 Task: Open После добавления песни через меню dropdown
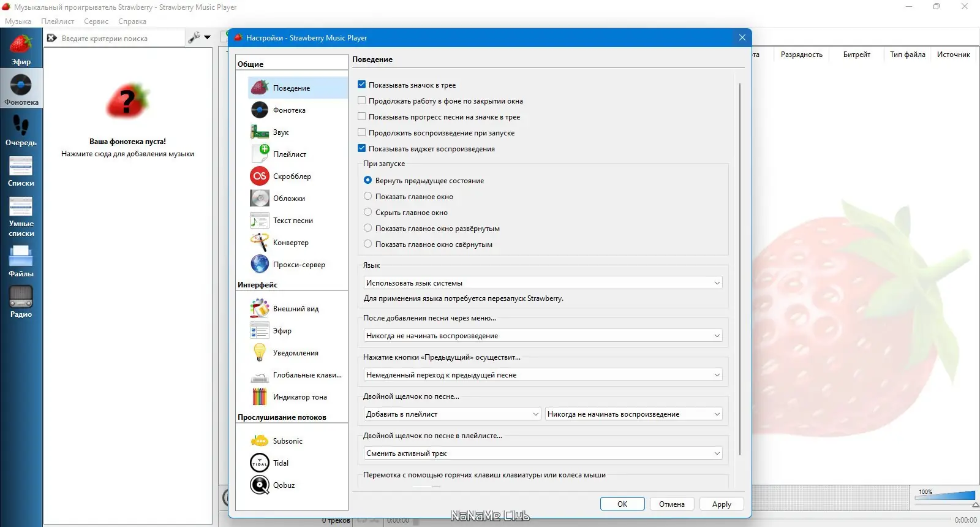[x=543, y=335]
